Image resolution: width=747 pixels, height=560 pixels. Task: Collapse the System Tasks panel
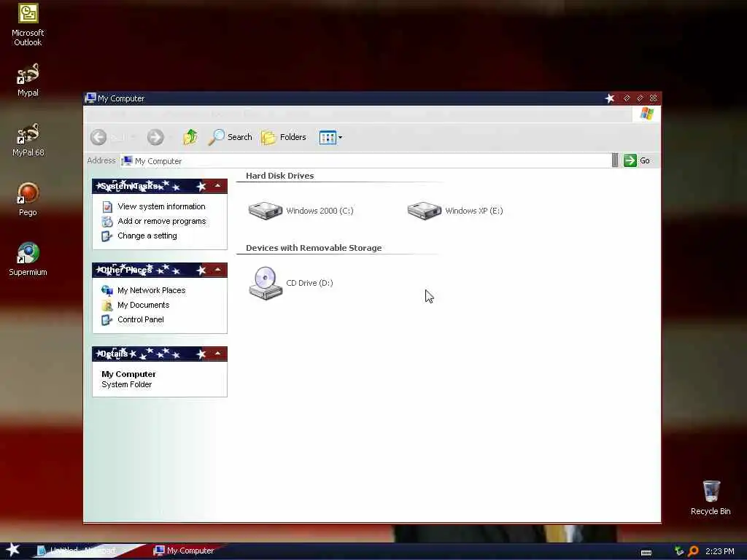point(217,186)
